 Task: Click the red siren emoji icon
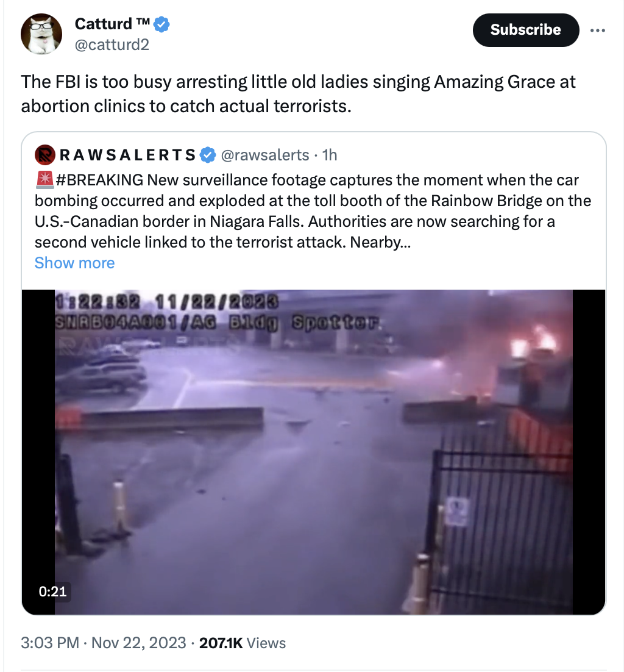click(44, 179)
